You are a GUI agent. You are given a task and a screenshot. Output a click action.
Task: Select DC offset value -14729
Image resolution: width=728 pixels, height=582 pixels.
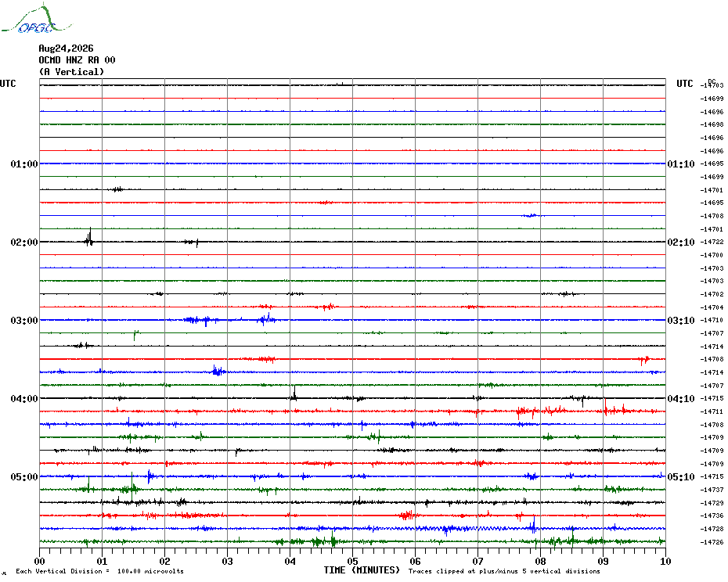712,503
